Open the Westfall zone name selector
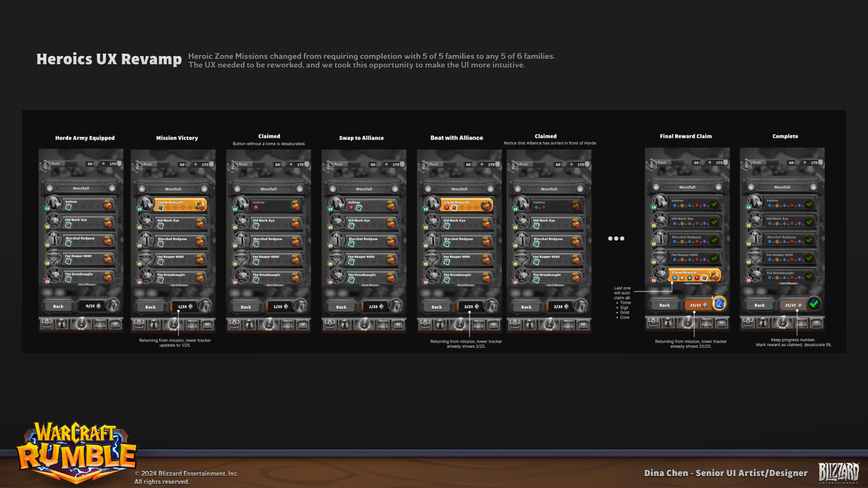Screen dimensions: 868x488 click(81, 188)
